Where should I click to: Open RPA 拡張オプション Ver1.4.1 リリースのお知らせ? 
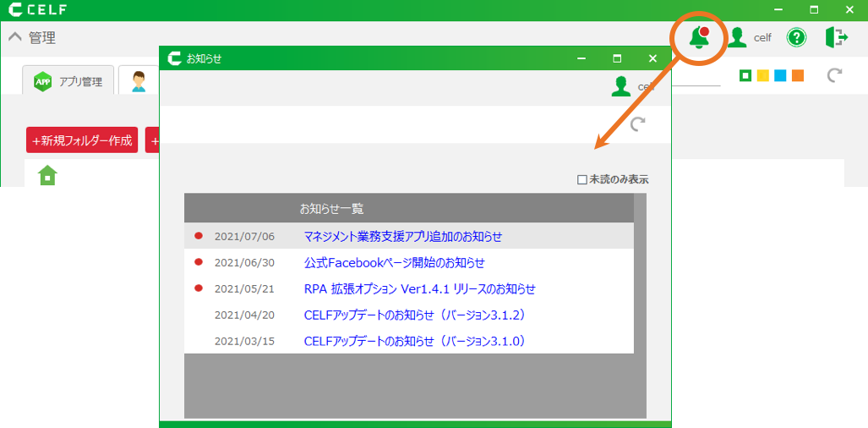tap(419, 288)
